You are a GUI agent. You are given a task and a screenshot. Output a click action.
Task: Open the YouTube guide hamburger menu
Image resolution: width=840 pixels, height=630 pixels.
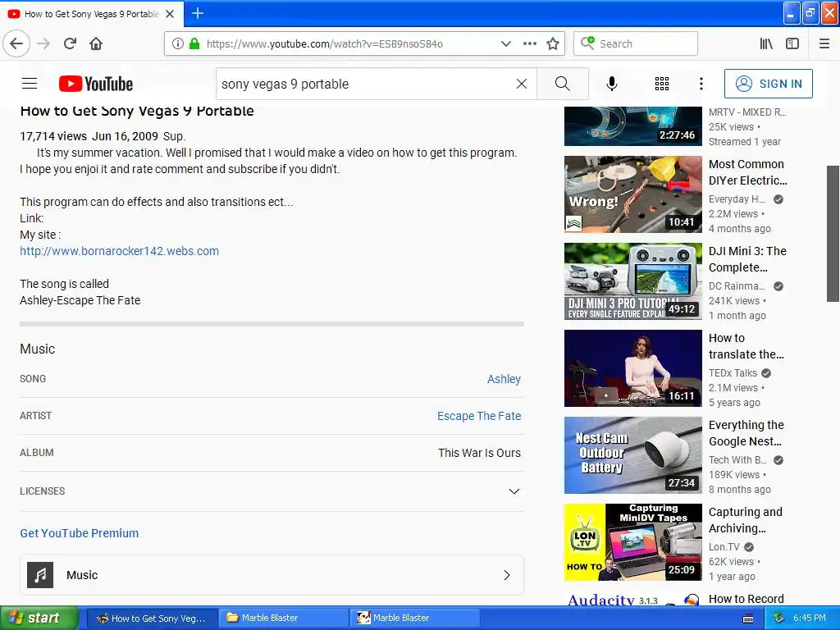[30, 84]
